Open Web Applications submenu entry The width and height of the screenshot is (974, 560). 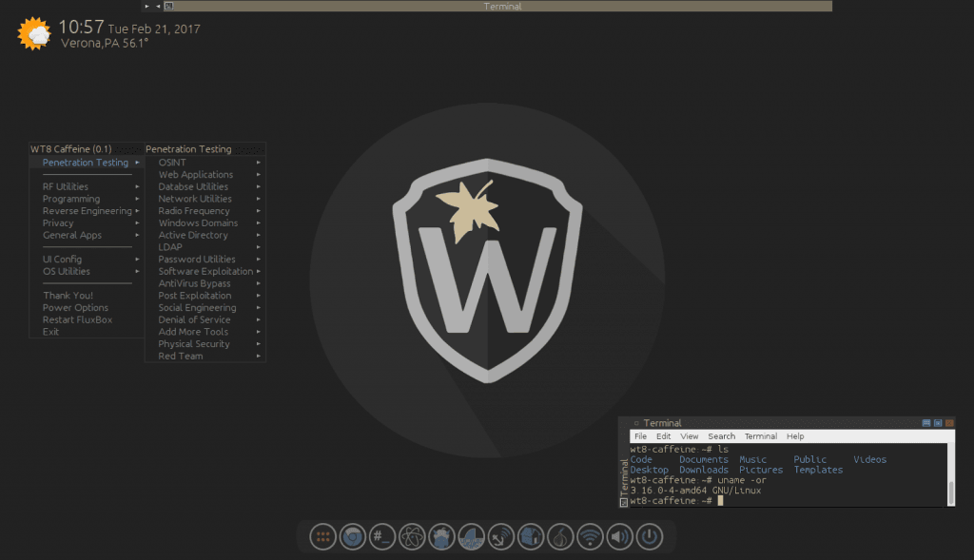click(x=195, y=175)
